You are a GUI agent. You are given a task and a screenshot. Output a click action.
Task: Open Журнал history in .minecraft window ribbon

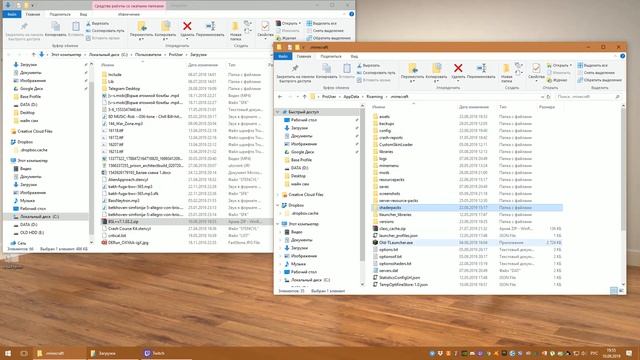(557, 80)
